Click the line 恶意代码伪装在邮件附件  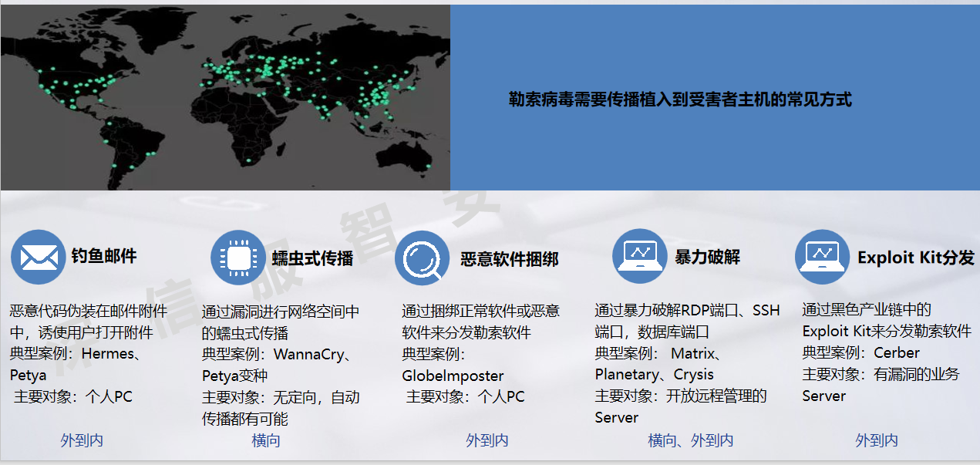(x=88, y=311)
